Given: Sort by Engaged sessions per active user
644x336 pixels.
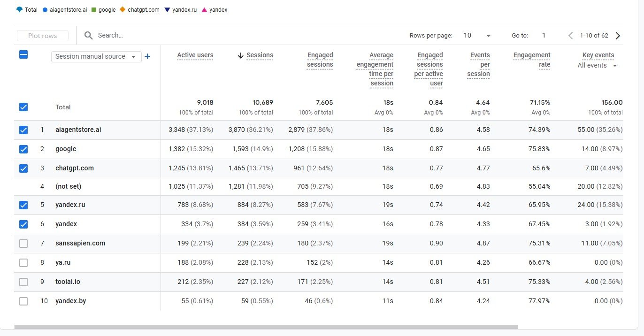Looking at the screenshot, I should pos(429,69).
